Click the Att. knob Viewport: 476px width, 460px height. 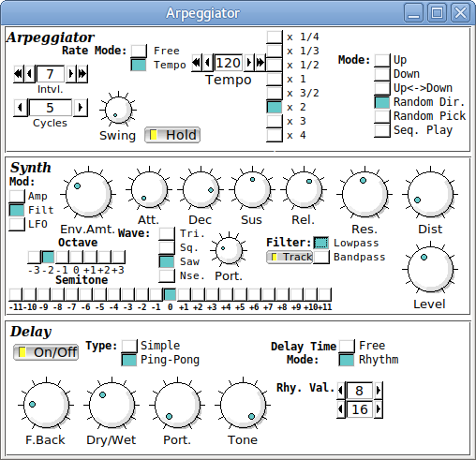(149, 189)
